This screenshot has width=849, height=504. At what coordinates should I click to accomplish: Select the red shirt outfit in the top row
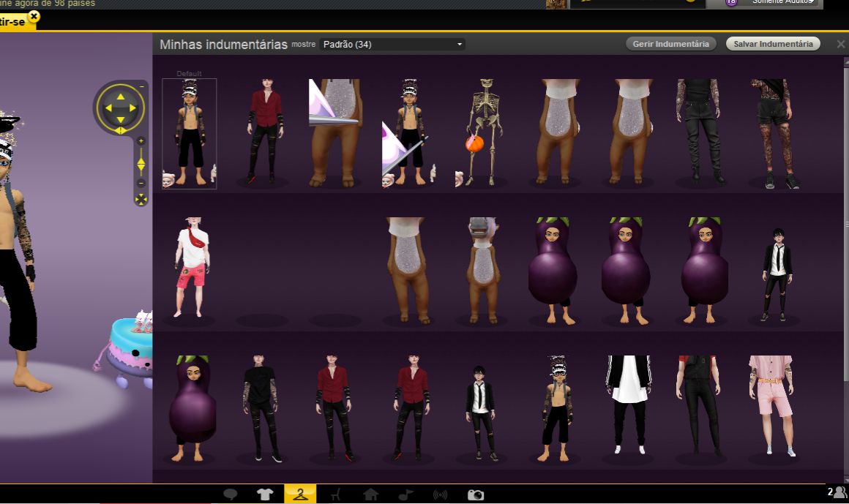(x=264, y=131)
